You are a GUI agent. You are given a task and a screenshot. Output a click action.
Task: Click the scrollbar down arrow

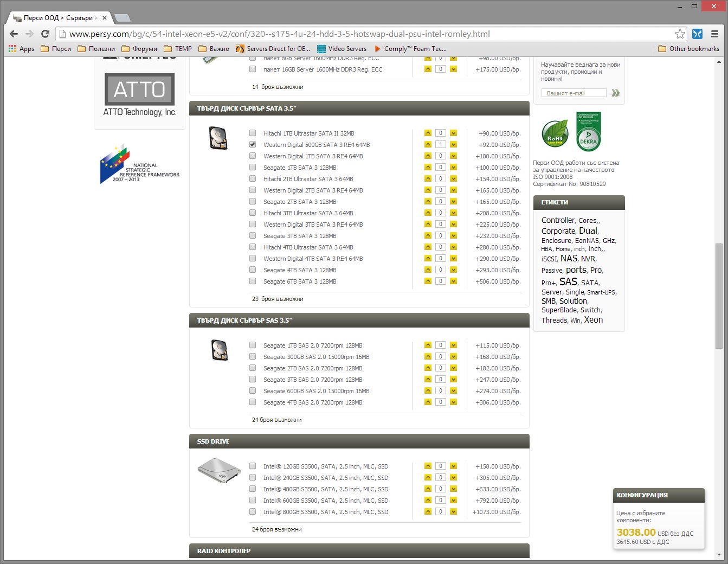click(719, 555)
